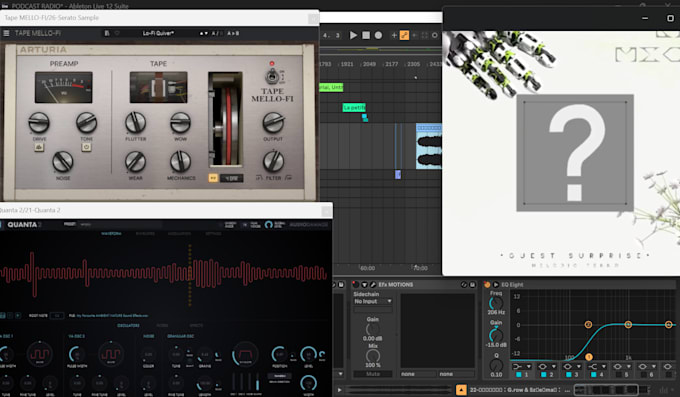This screenshot has width=680, height=397.
Task: Click the EFx MOTIONS Gain knob
Action: [373, 329]
